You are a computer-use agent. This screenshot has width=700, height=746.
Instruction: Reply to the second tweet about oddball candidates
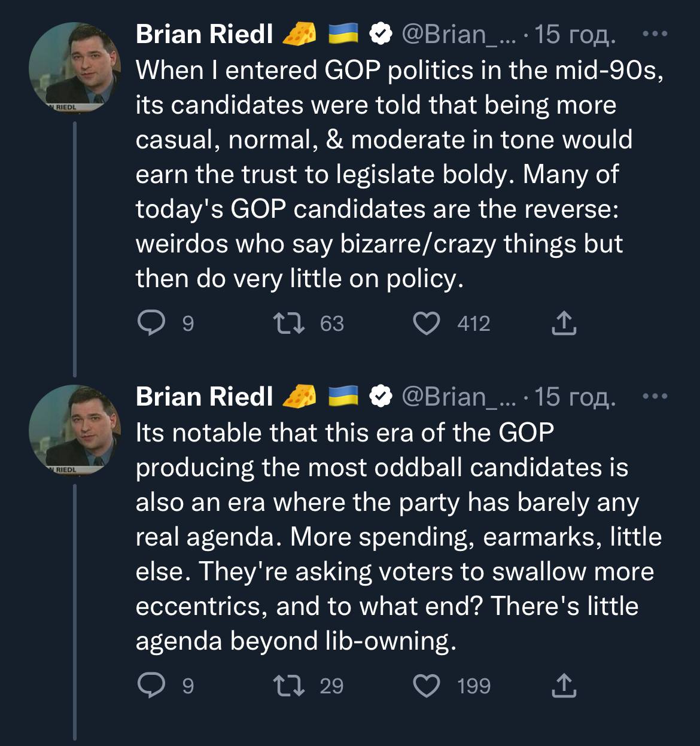tap(151, 686)
